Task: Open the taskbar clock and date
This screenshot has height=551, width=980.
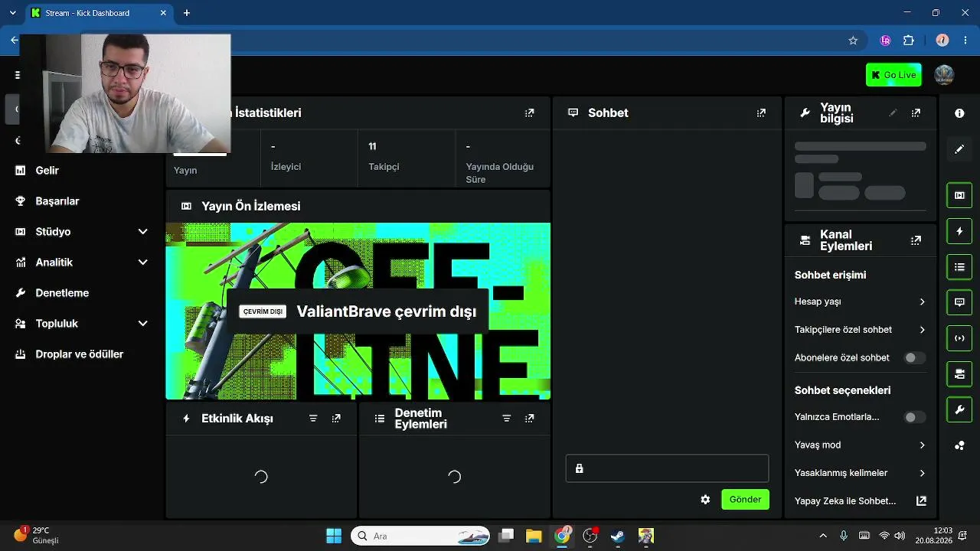Action: (933, 535)
